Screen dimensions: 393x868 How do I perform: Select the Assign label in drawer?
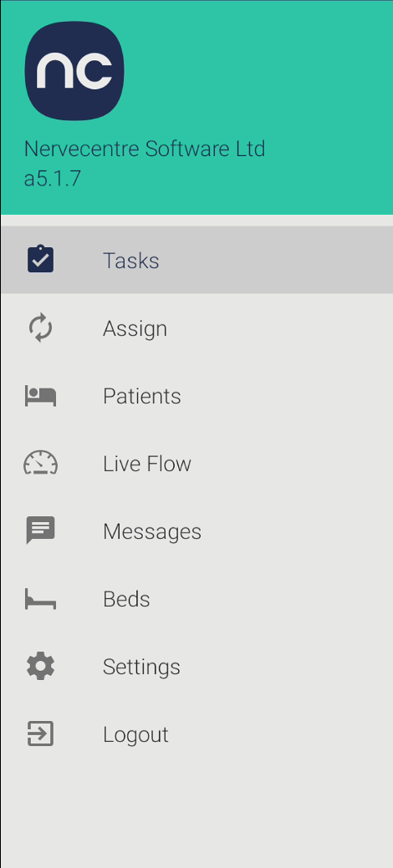click(x=135, y=329)
